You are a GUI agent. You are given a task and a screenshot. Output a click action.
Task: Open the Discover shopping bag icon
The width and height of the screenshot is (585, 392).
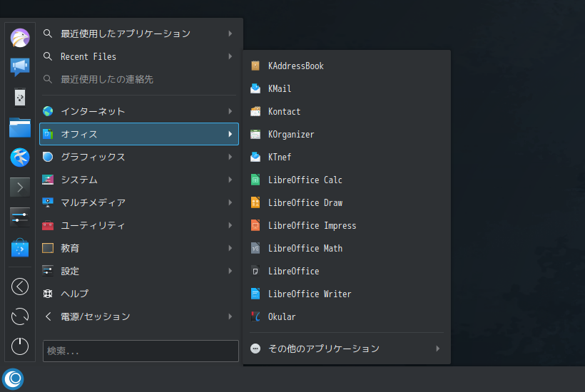[20, 248]
